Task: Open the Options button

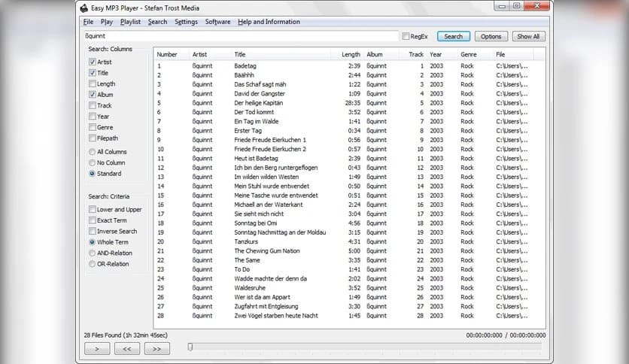Action: pyautogui.click(x=491, y=37)
